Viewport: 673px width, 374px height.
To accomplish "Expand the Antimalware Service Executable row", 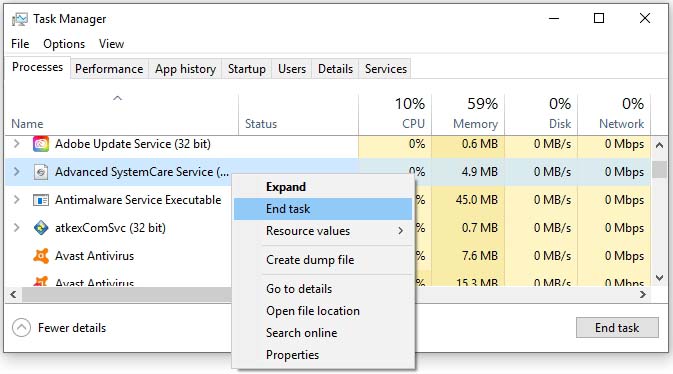I will click(16, 200).
